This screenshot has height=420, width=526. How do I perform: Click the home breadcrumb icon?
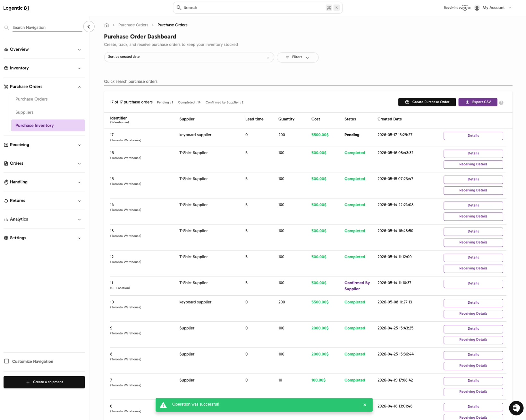[106, 25]
